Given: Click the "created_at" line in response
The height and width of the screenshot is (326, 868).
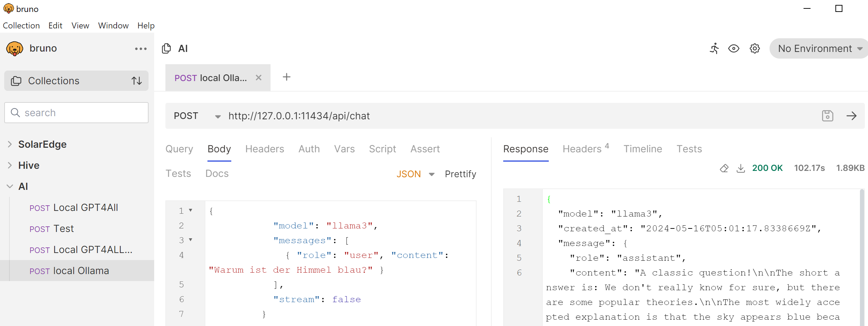Looking at the screenshot, I should [690, 228].
